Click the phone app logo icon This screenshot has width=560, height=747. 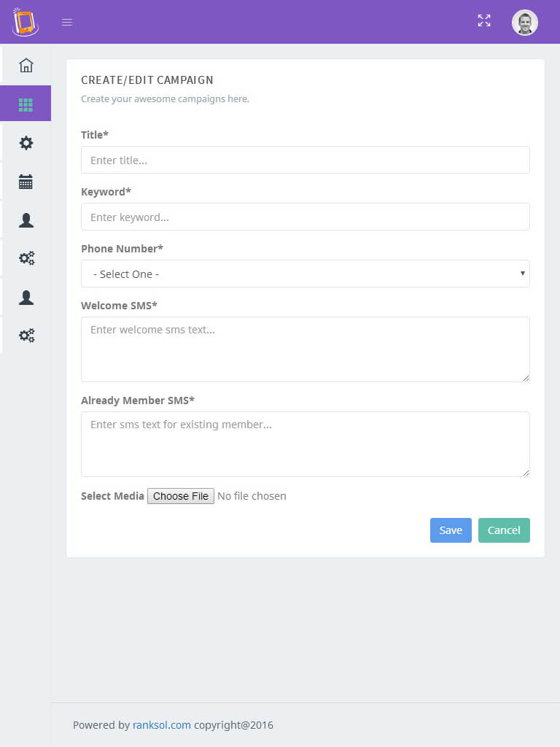[25, 22]
